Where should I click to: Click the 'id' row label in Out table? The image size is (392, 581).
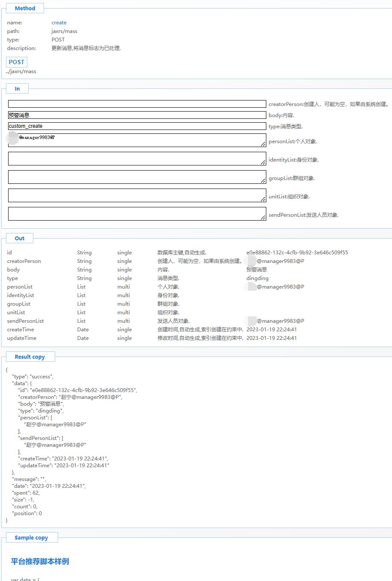[x=9, y=253]
